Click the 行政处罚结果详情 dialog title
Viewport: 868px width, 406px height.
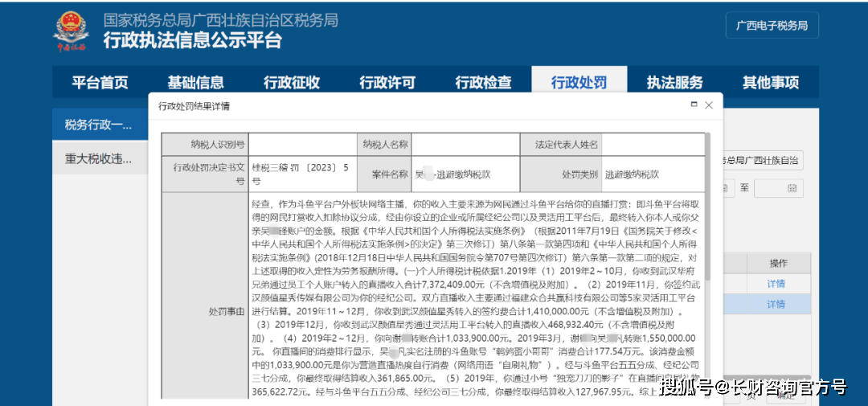click(x=194, y=105)
